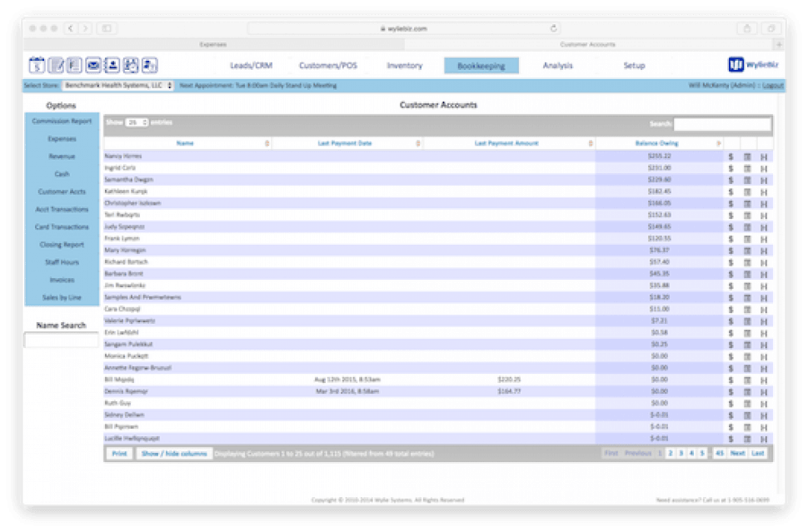
Task: Click the single person contact icon in the toolbar
Action: tap(112, 65)
